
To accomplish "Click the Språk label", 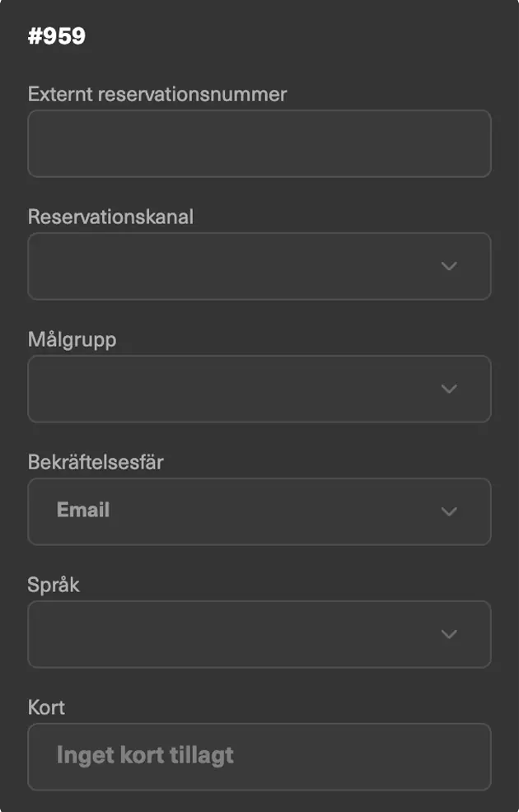I will (54, 585).
